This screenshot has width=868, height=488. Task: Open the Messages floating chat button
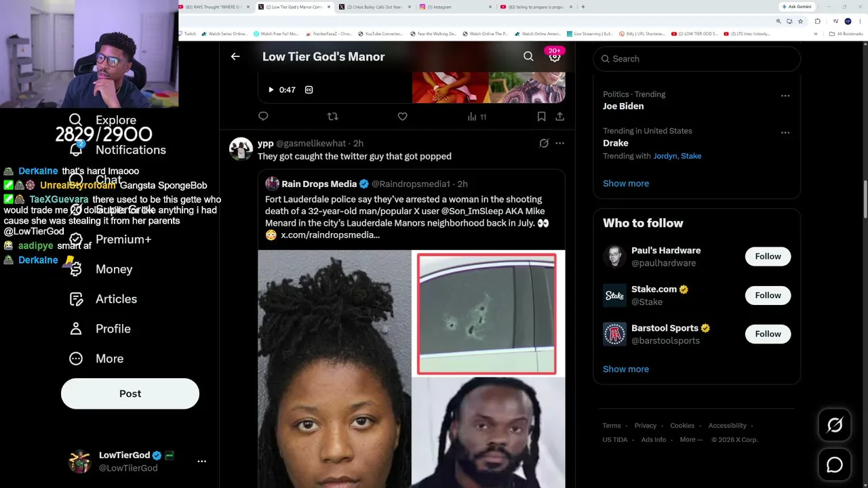835,465
